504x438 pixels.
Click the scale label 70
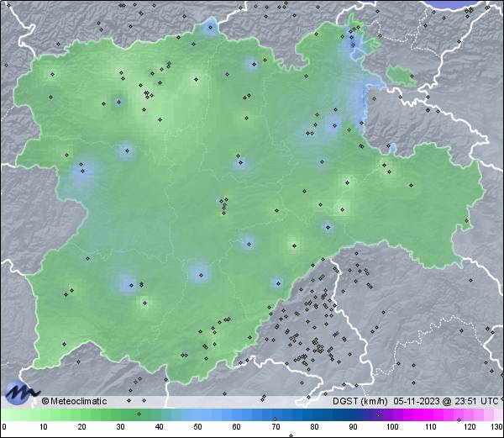276,427
